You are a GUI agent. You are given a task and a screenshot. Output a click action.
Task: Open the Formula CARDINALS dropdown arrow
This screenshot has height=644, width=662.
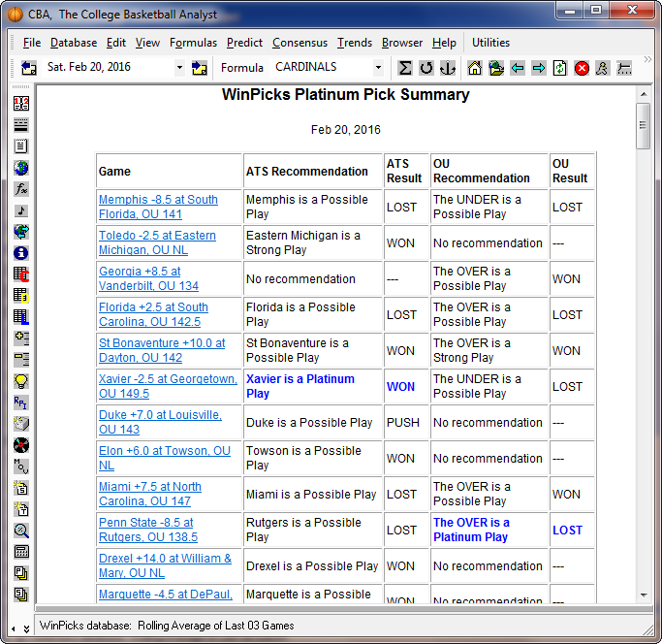click(378, 68)
